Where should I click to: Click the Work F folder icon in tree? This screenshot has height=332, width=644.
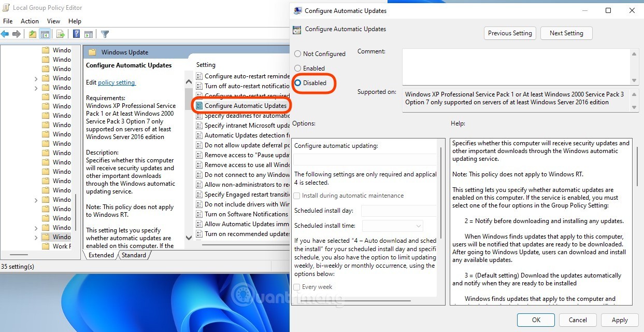pos(45,246)
